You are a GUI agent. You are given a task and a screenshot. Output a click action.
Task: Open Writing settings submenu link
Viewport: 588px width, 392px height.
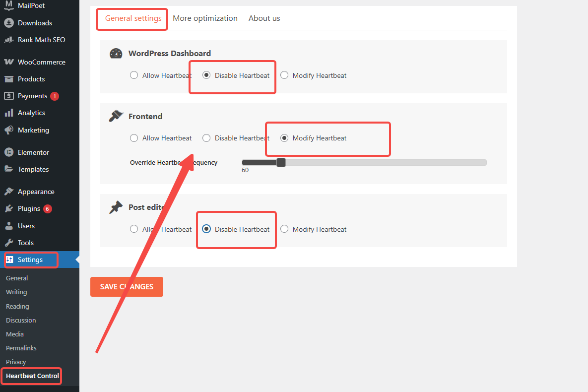click(x=16, y=292)
